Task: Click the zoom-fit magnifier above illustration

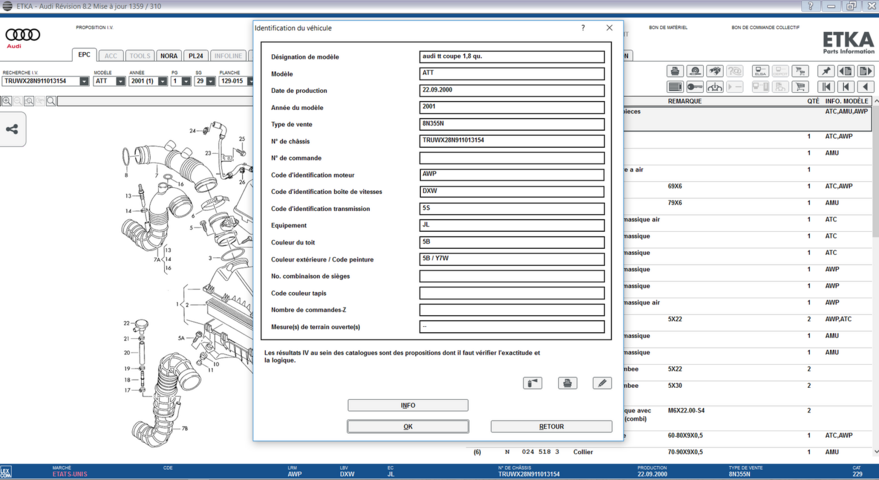Action: pos(29,101)
